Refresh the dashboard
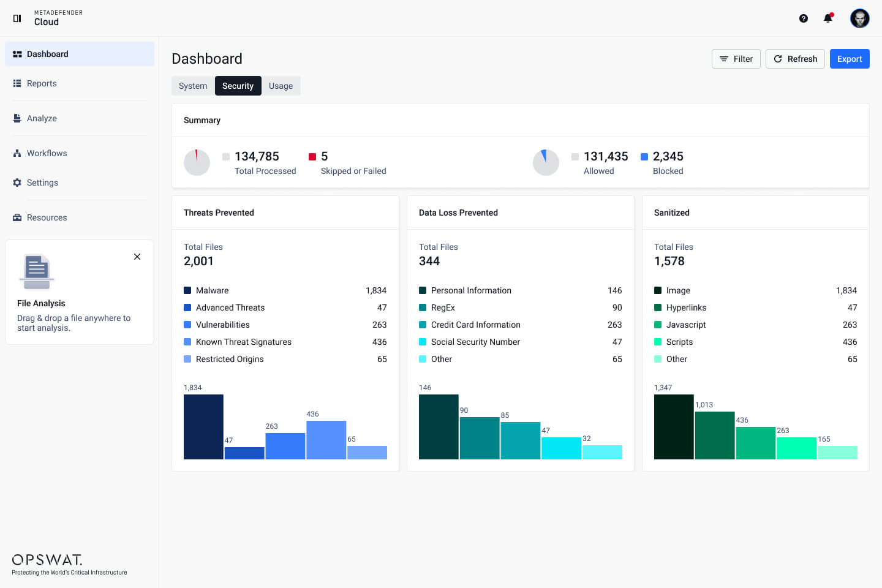Viewport: 882px width, 588px height. point(795,59)
